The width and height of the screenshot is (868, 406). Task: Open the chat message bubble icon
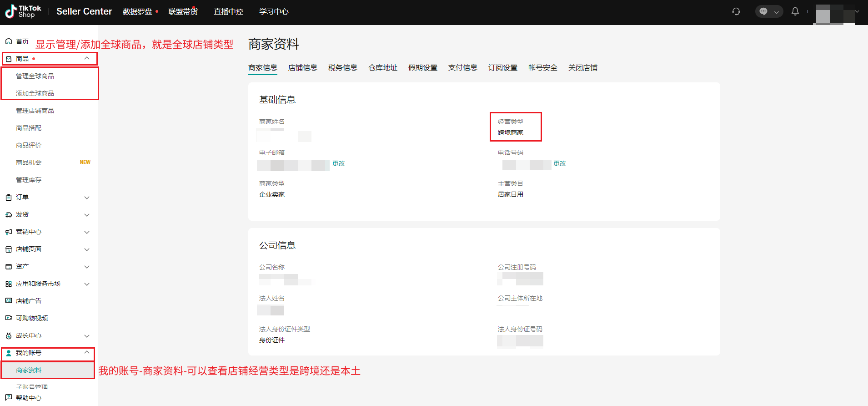click(764, 11)
